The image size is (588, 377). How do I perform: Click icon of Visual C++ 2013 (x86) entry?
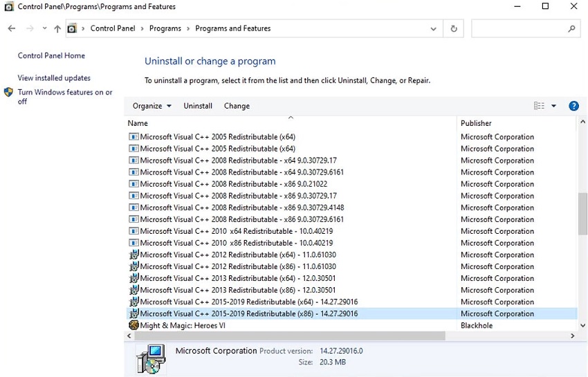coord(134,290)
